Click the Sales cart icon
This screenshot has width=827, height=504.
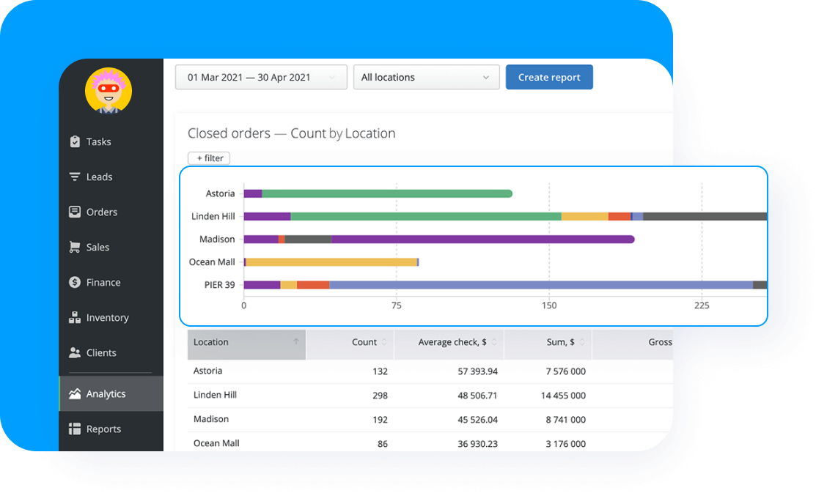(75, 247)
